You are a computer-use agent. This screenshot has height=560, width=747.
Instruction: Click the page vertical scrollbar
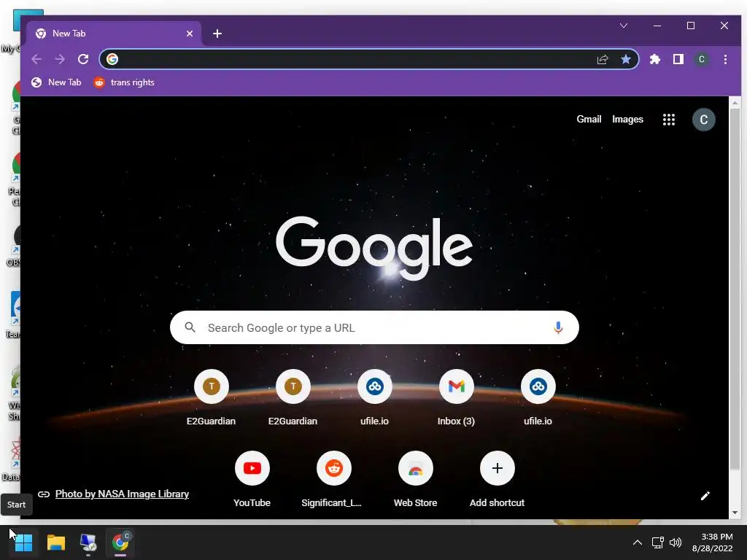tap(735, 289)
